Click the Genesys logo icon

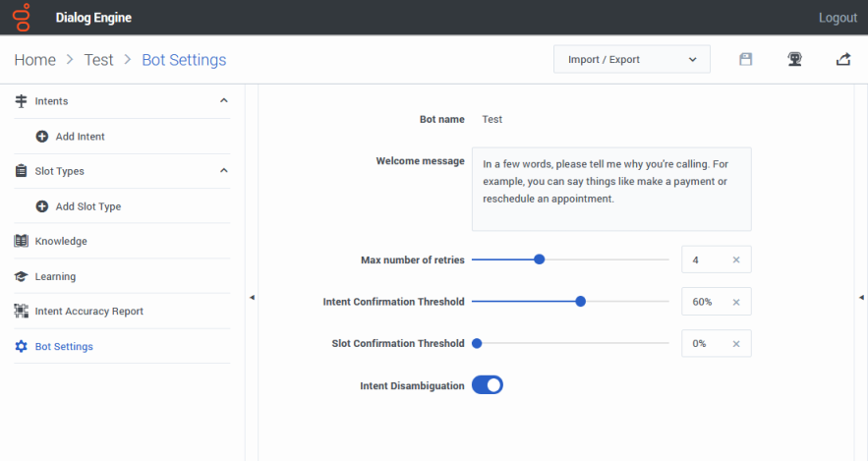tap(23, 17)
